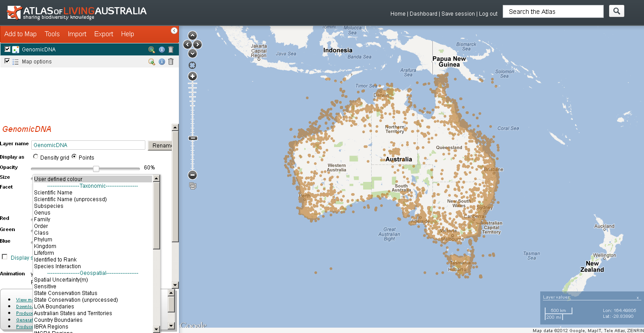Zoom out on the map
Viewport: 644px width, 333px height.
193,175
